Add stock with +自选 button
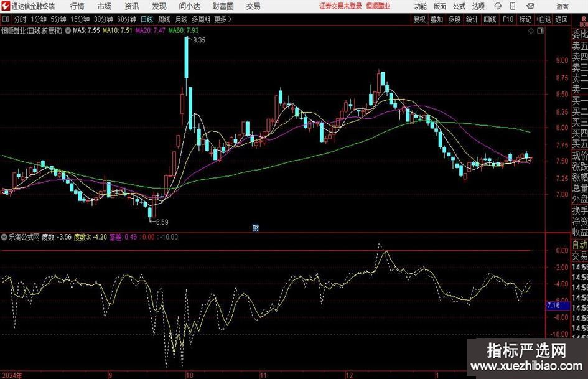 pyautogui.click(x=544, y=19)
